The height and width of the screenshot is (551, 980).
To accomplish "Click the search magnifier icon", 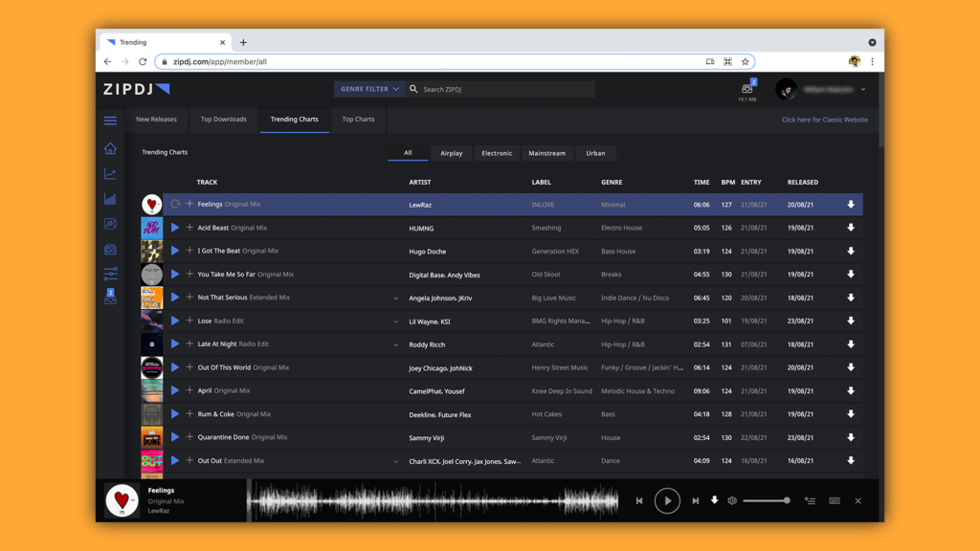I will pyautogui.click(x=413, y=89).
